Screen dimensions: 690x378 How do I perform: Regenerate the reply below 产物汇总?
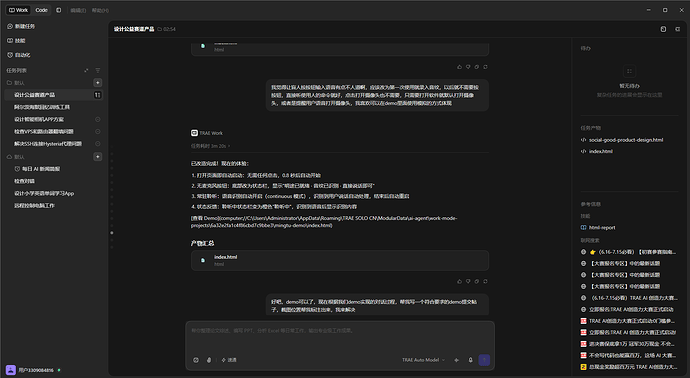pos(485,281)
